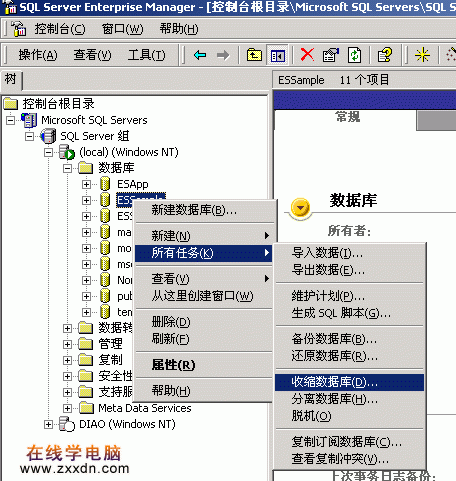Choose 分离数据库(H)... in submenu
Screen dimensions: 456x481
[349, 399]
